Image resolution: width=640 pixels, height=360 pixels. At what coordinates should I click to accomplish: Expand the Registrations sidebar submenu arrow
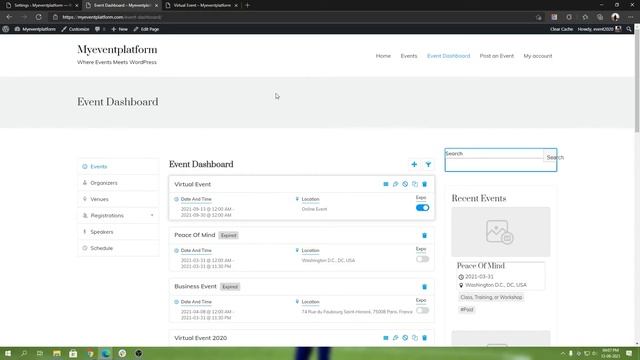point(152,216)
